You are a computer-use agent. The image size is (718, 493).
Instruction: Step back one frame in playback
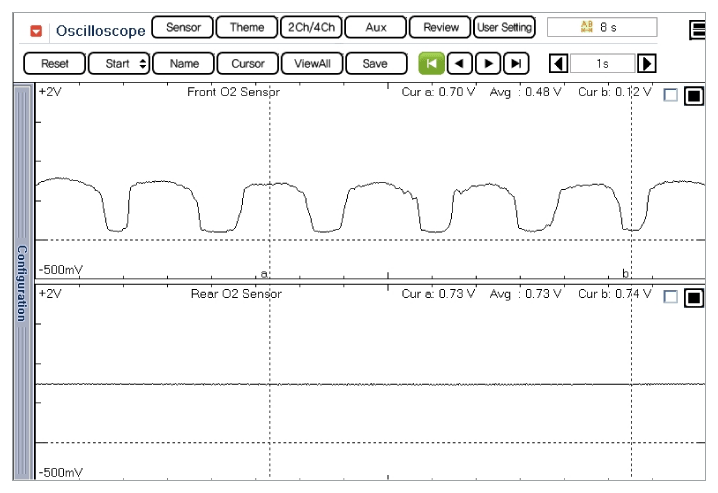tap(460, 63)
